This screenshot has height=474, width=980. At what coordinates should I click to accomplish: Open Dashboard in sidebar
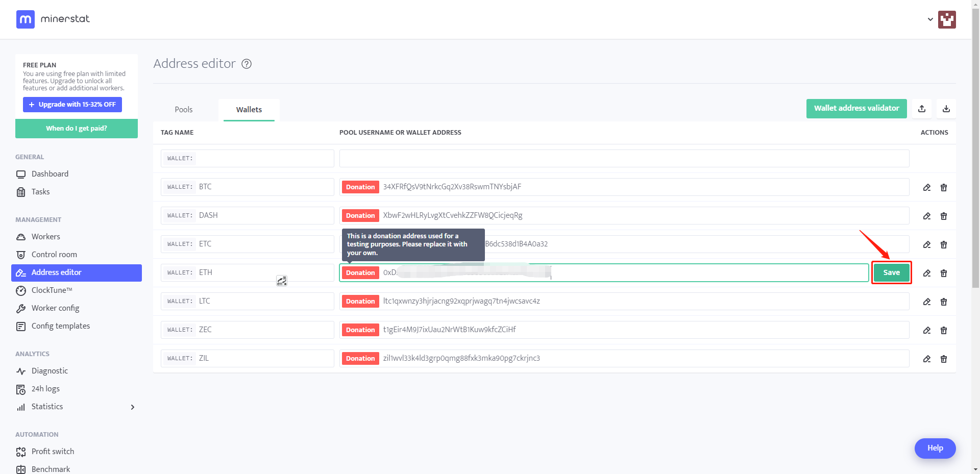point(50,174)
